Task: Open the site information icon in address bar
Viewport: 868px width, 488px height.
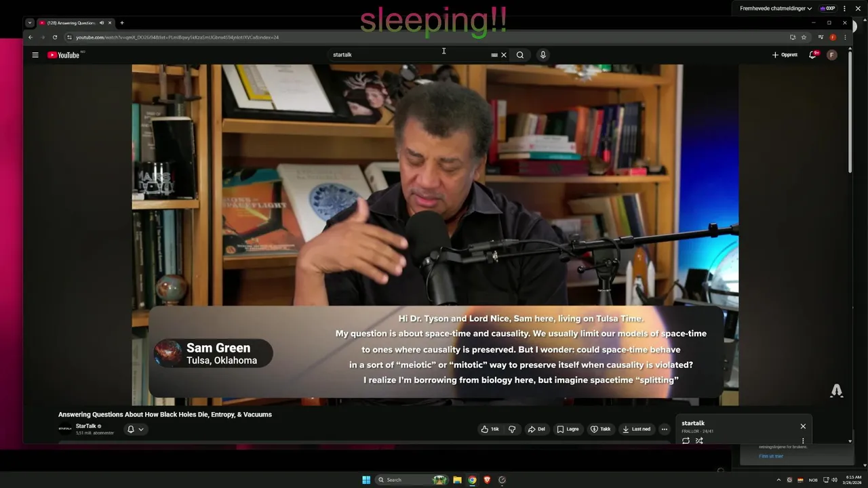Action: click(69, 37)
